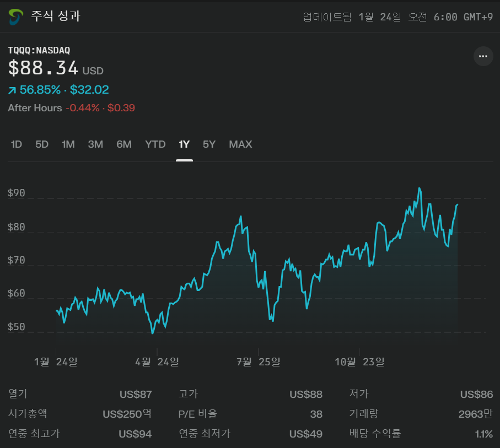Click the 열기 US$87 value
Image resolution: width=500 pixels, height=448 pixels.
point(136,395)
